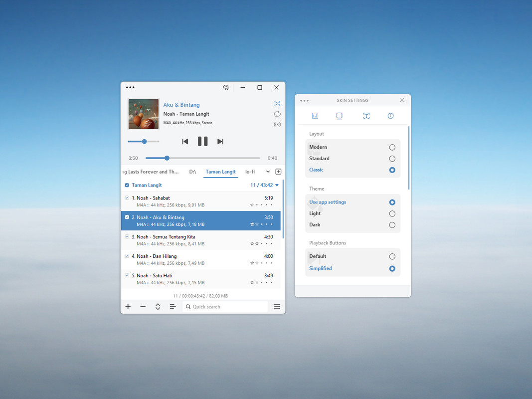Screen dimensions: 532x399
Task: Close the Skin Settings panel
Action: 402,100
